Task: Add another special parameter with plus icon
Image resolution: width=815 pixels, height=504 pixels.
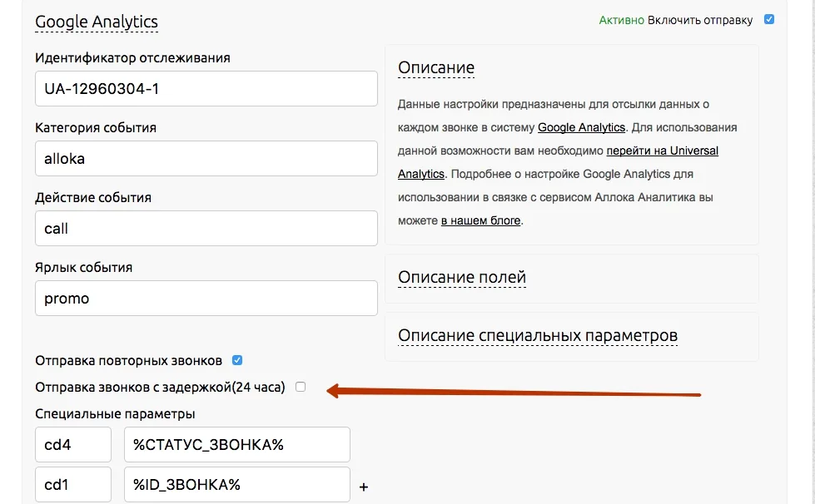Action: click(x=364, y=487)
